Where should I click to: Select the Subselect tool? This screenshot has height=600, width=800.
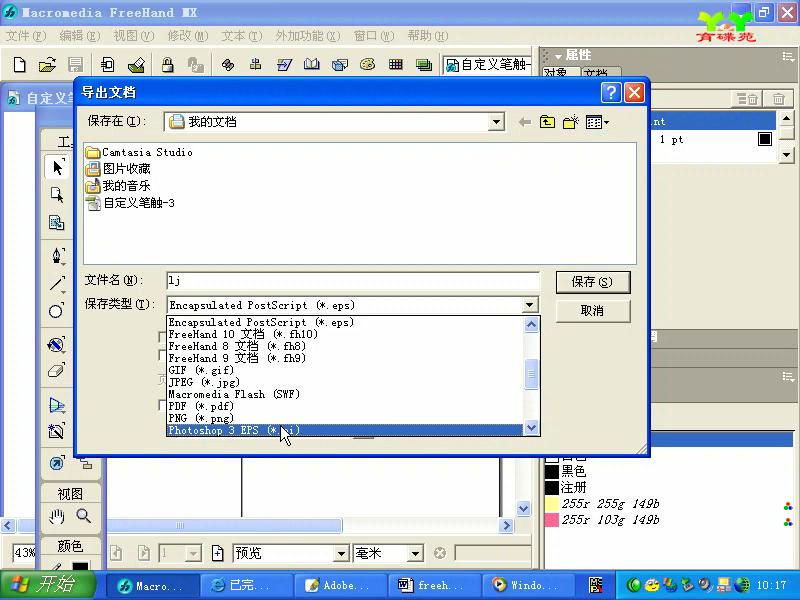click(57, 194)
